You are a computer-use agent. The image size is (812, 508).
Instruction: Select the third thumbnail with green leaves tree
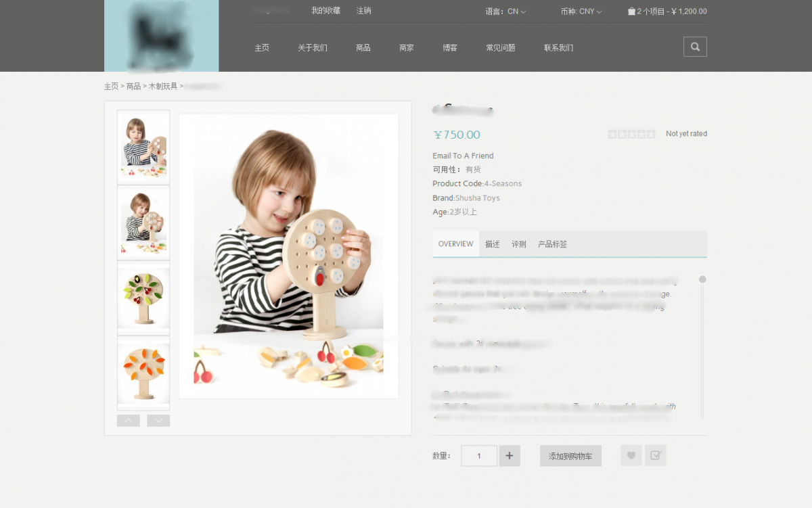143,298
